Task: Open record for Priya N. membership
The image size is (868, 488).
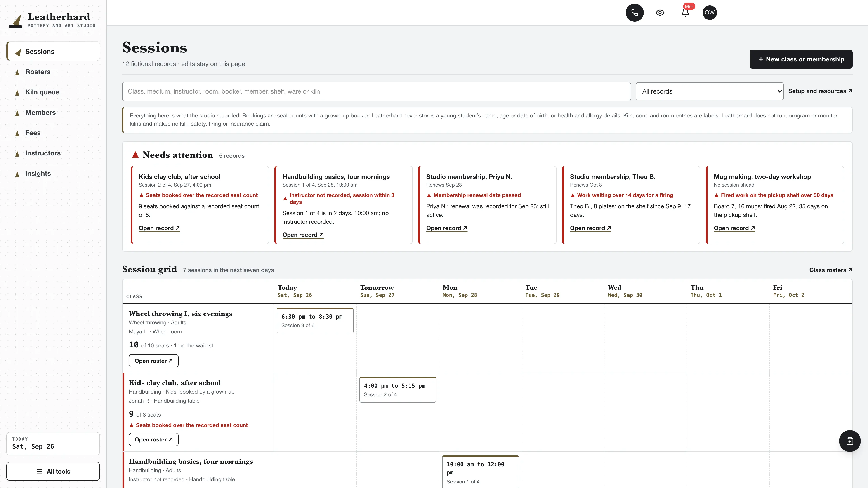Action: [447, 228]
